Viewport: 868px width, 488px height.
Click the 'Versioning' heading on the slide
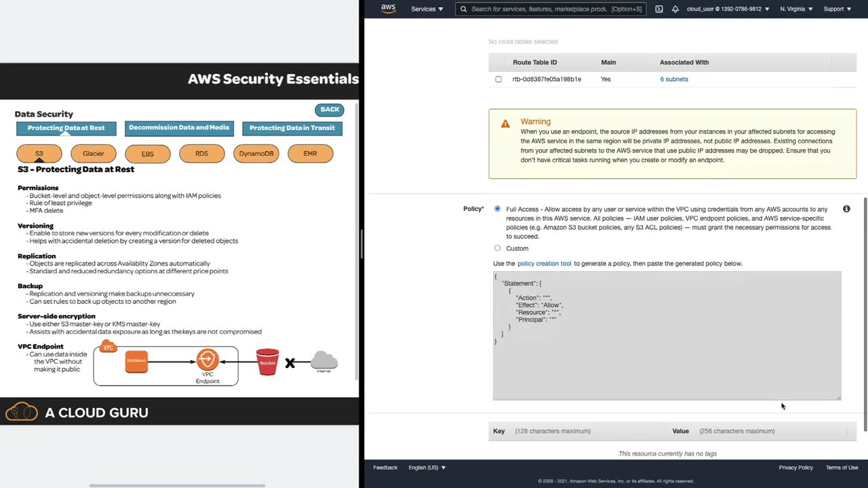(x=35, y=226)
